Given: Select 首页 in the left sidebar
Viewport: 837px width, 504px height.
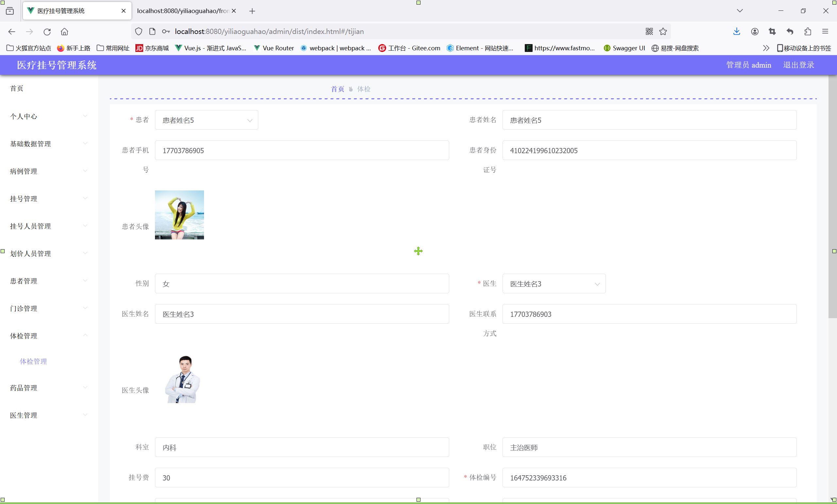Looking at the screenshot, I should [17, 89].
